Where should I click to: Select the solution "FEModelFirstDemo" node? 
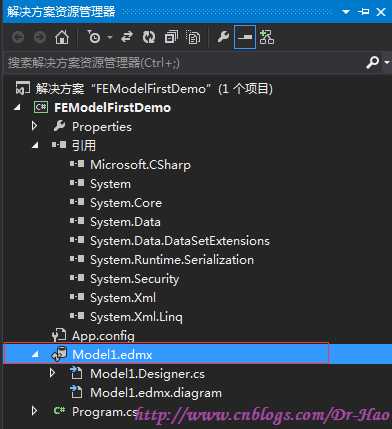pos(154,89)
